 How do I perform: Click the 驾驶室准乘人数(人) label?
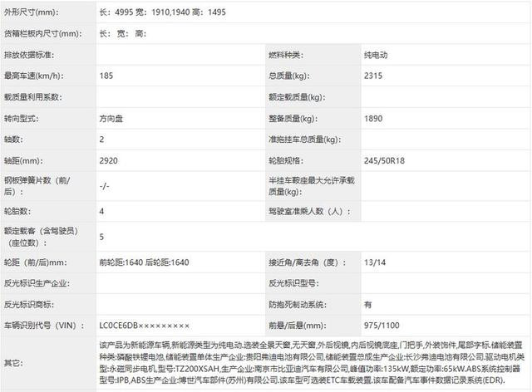[309, 211]
